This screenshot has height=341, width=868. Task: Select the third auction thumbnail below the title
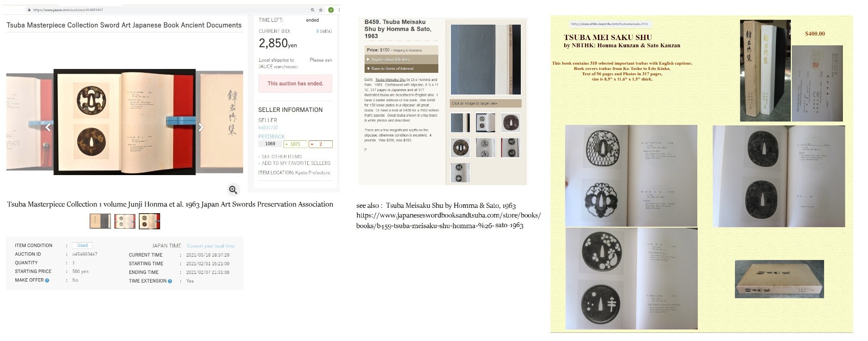coord(149,221)
